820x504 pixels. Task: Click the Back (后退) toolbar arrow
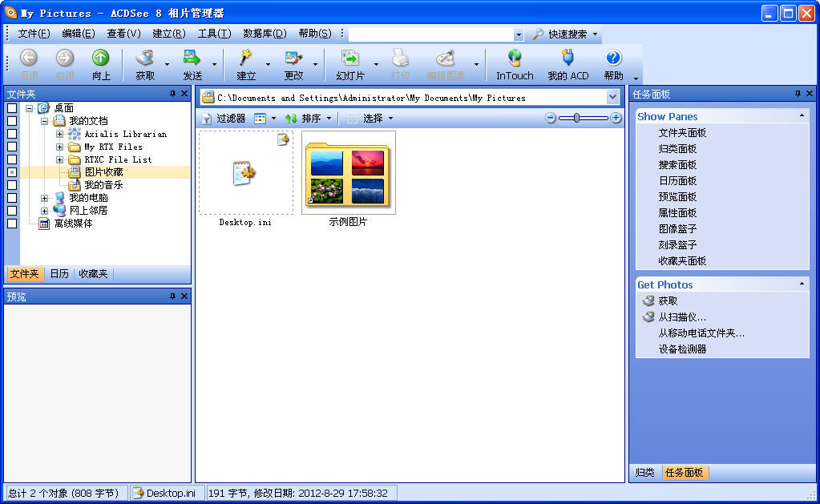click(29, 58)
